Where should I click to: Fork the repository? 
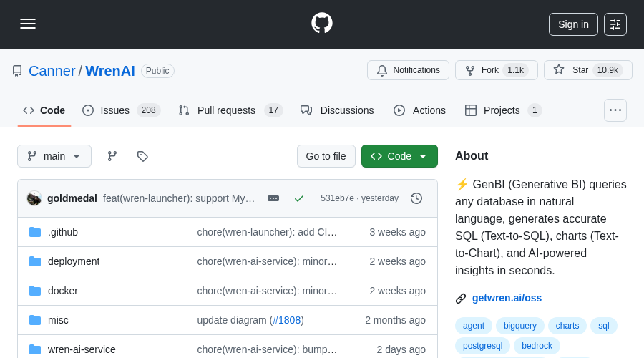tap(496, 70)
